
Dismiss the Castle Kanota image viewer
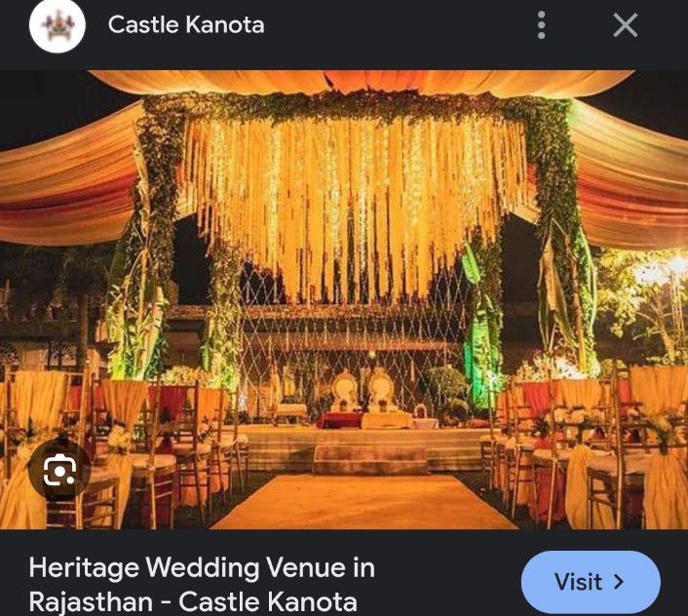click(x=625, y=25)
